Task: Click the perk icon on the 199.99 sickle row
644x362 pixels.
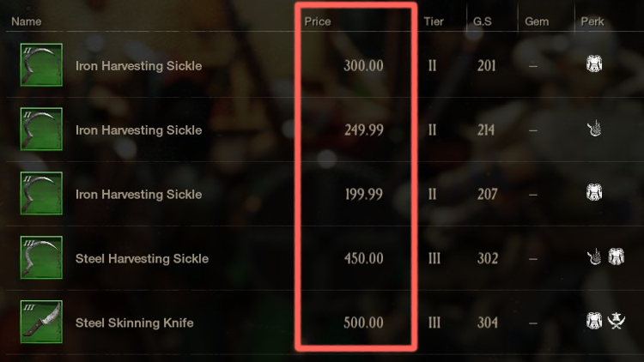Action: tap(592, 194)
